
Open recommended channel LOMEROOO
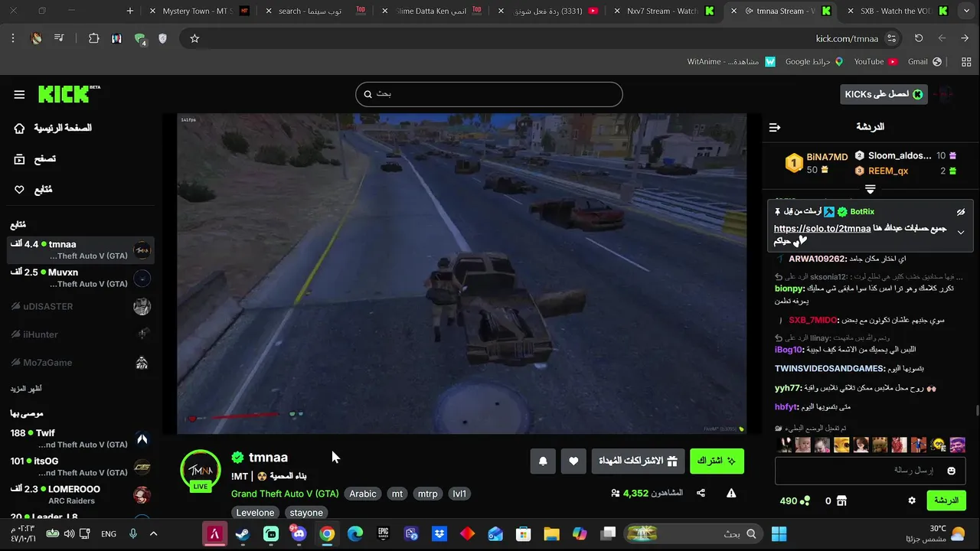point(80,494)
